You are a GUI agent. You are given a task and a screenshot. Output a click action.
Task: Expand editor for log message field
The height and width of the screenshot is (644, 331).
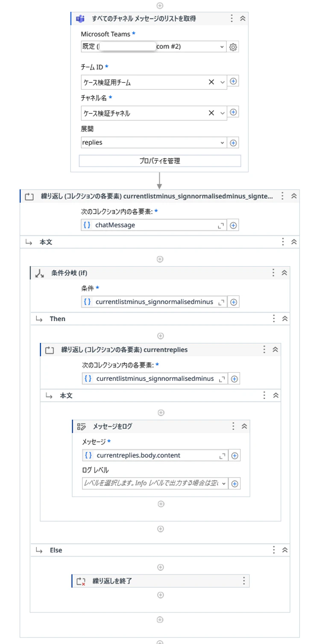coord(222,455)
